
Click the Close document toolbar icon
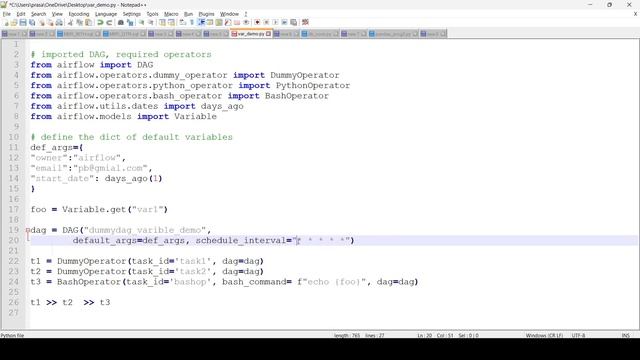click(x=41, y=22)
